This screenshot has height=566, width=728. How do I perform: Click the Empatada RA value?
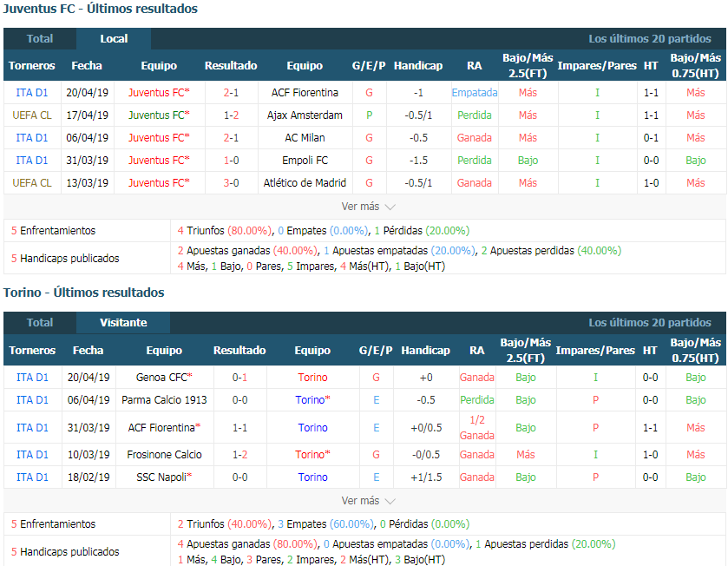pos(475,92)
